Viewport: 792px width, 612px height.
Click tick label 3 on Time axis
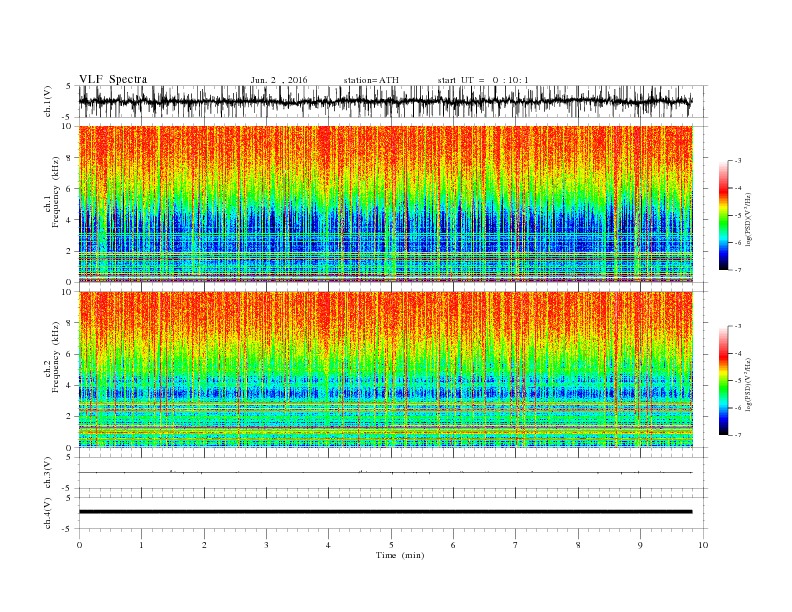tap(266, 545)
